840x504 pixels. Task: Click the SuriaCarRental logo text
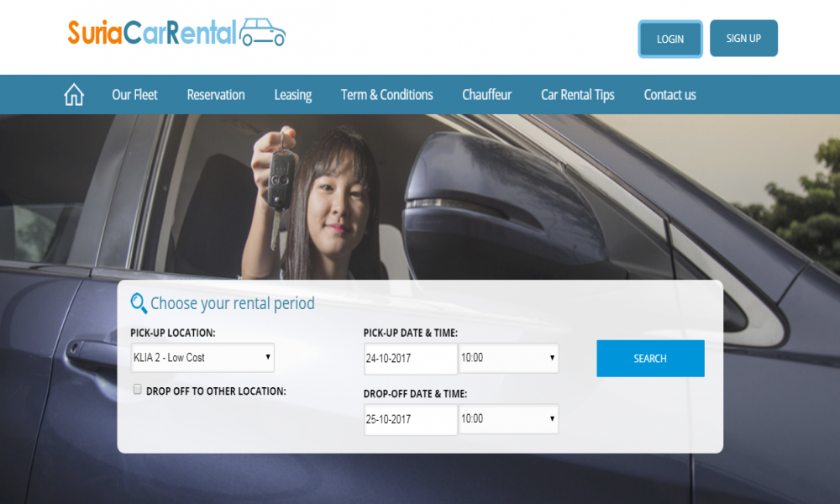(152, 32)
